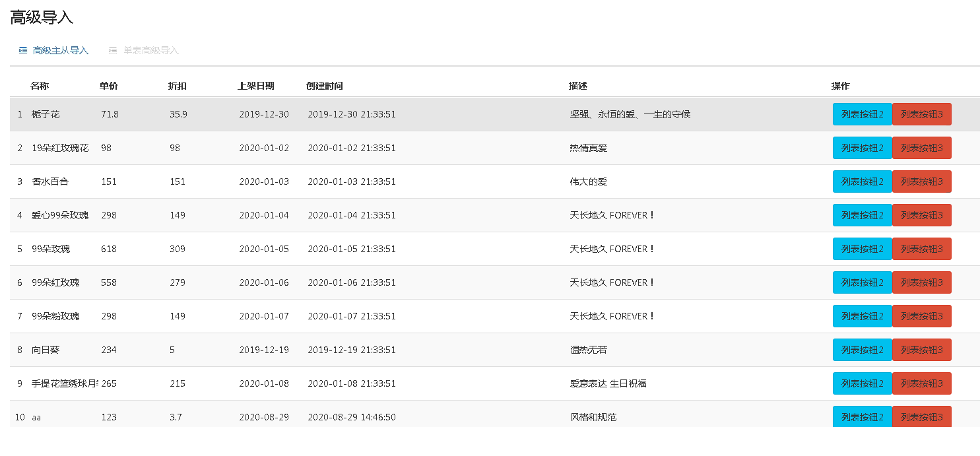Click 列表按钮2 in the 栀子花 row
980x456 pixels.
[862, 114]
